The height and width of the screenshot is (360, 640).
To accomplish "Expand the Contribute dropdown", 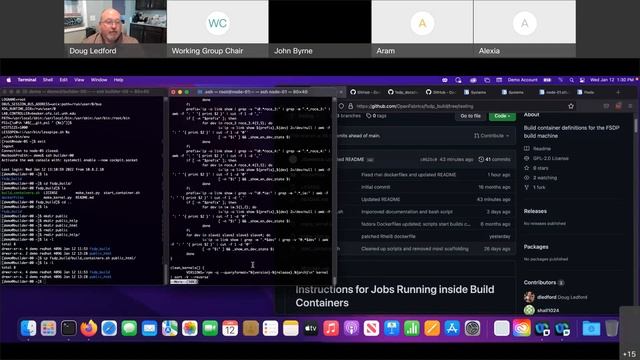I will [x=491, y=136].
